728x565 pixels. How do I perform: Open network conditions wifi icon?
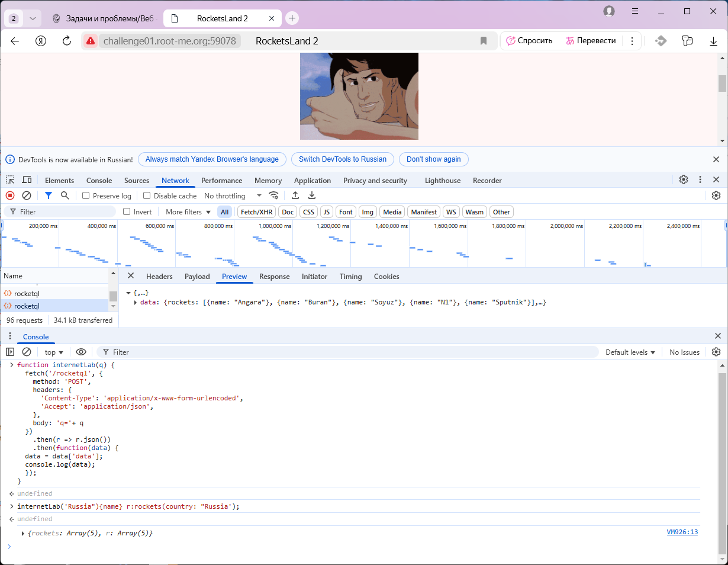[x=273, y=195]
